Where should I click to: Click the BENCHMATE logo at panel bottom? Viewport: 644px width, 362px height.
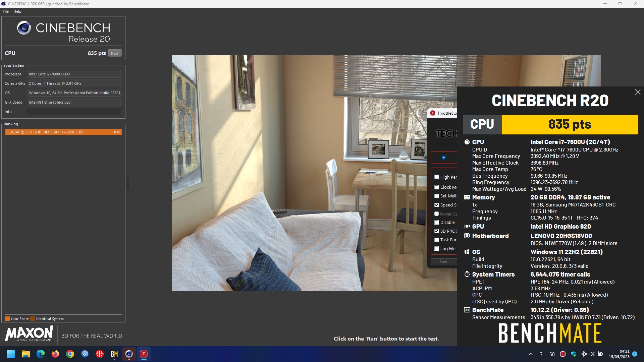point(550,333)
